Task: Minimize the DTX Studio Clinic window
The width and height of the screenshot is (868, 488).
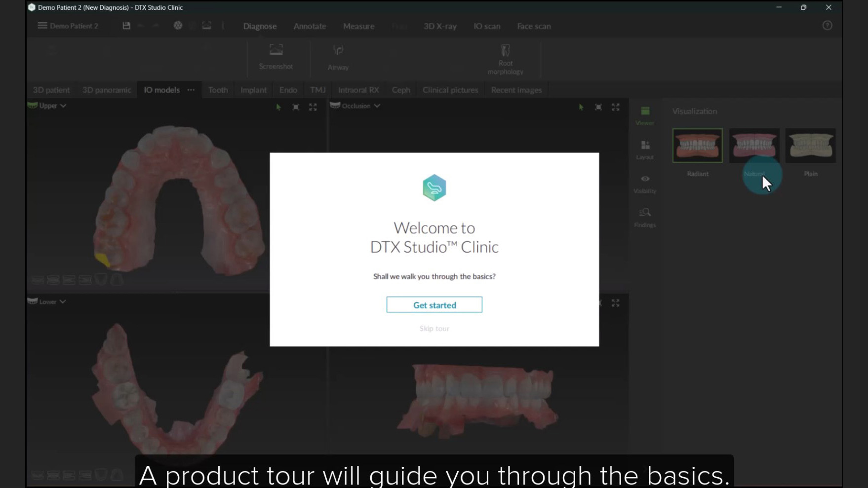Action: (x=779, y=7)
